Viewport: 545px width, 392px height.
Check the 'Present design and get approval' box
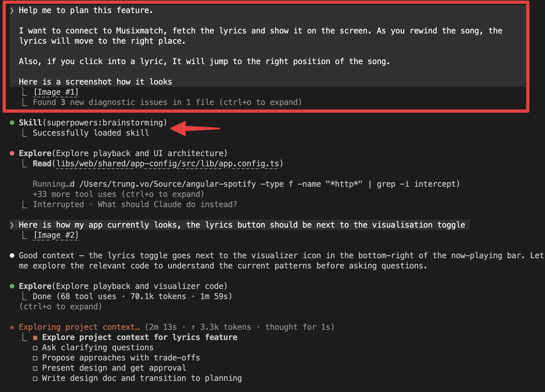pos(35,368)
